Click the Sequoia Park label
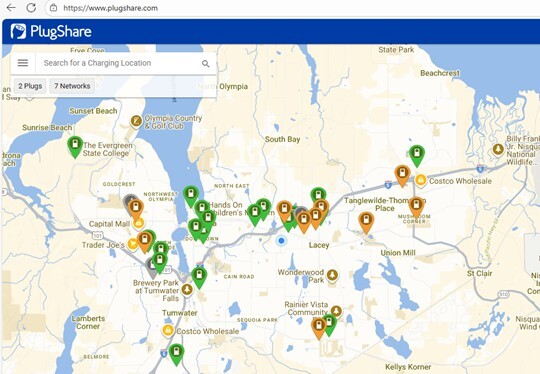 tap(257, 320)
